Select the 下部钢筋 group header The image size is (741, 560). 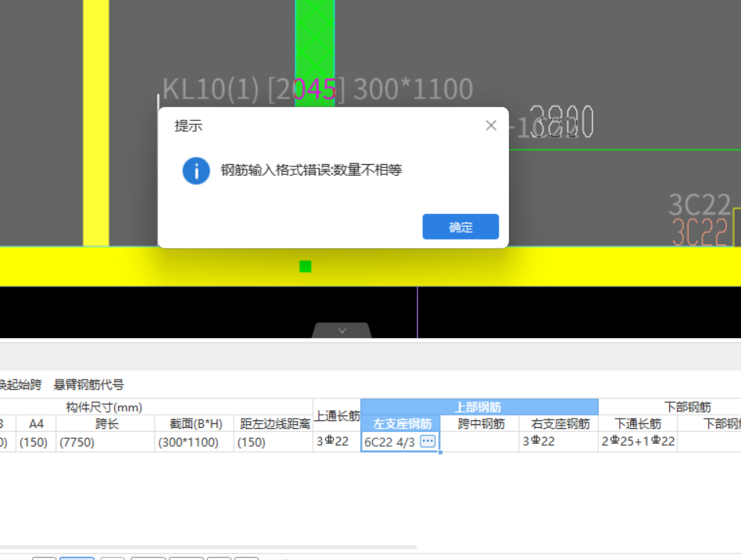(687, 407)
